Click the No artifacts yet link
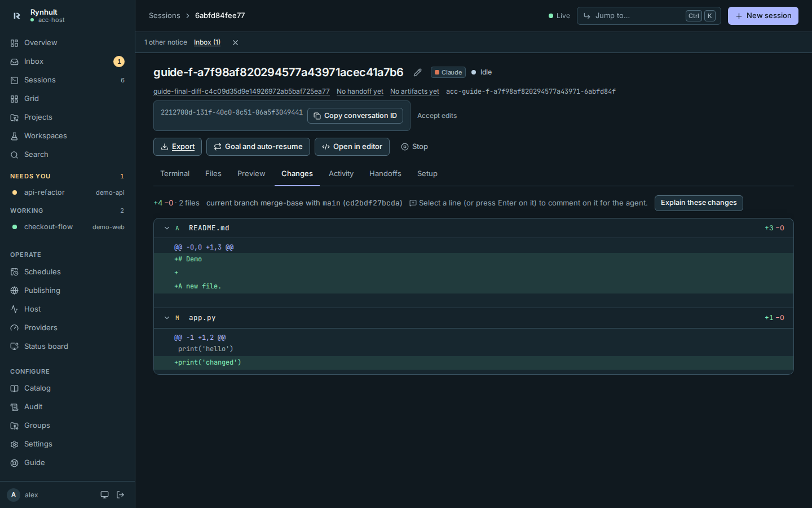 (x=414, y=91)
